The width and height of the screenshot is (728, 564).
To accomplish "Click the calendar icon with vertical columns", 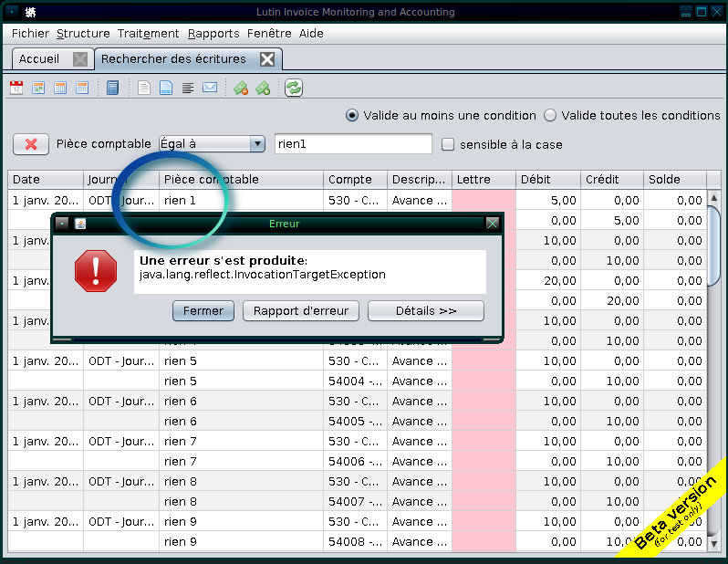I will [60, 88].
